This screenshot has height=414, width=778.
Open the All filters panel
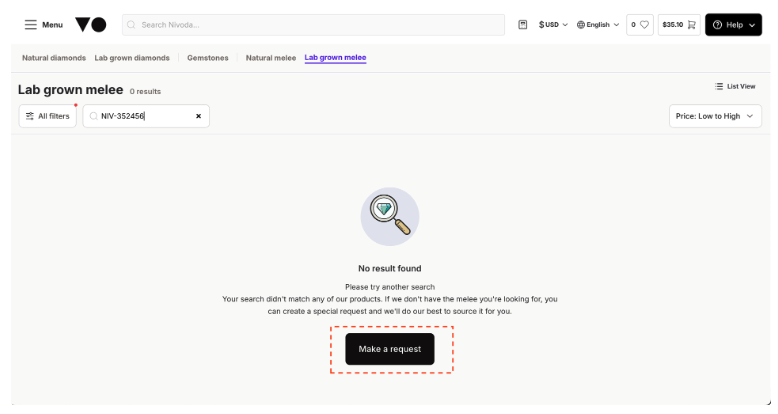[48, 116]
